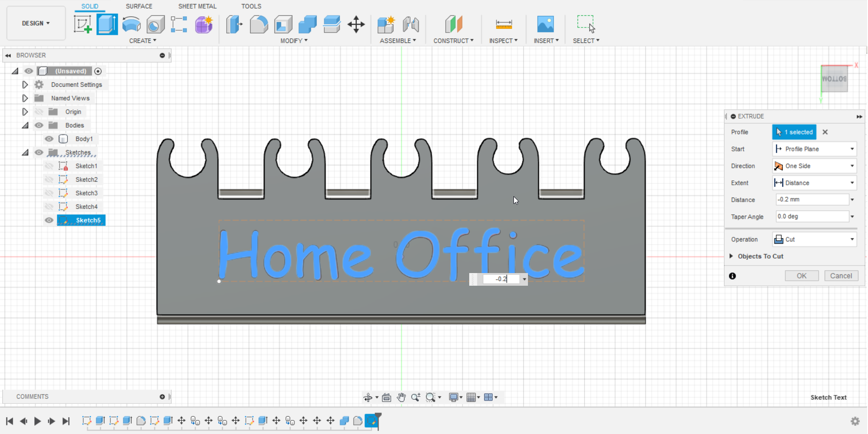This screenshot has width=868, height=434.
Task: Expand Objects To Cut section
Action: 731,256
